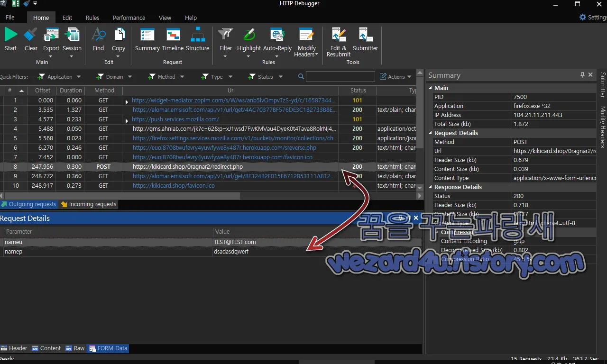Image resolution: width=607 pixels, height=364 pixels.
Task: Collapse the Main section in Summary
Action: pyautogui.click(x=430, y=88)
